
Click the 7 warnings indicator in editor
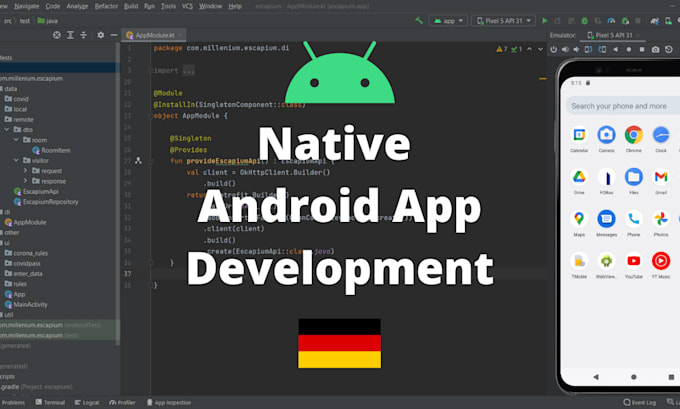pyautogui.click(x=502, y=49)
